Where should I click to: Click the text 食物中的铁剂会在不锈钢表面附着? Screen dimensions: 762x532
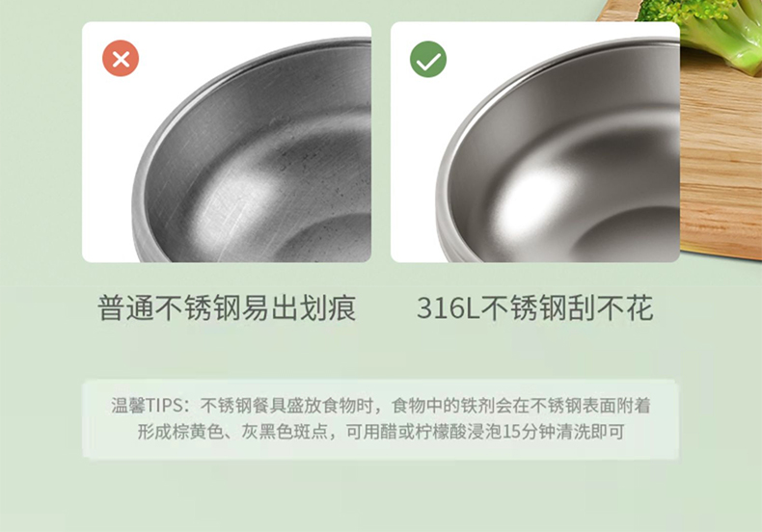pos(521,406)
